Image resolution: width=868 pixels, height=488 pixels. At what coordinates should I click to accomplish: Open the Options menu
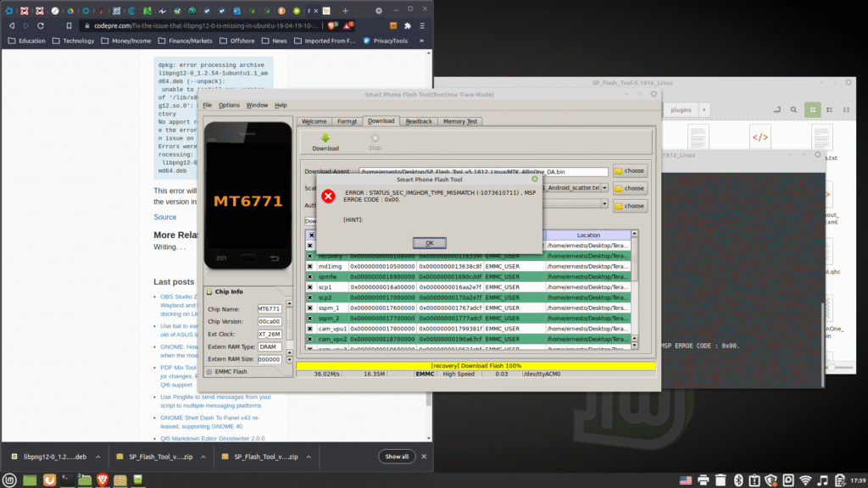(x=229, y=105)
